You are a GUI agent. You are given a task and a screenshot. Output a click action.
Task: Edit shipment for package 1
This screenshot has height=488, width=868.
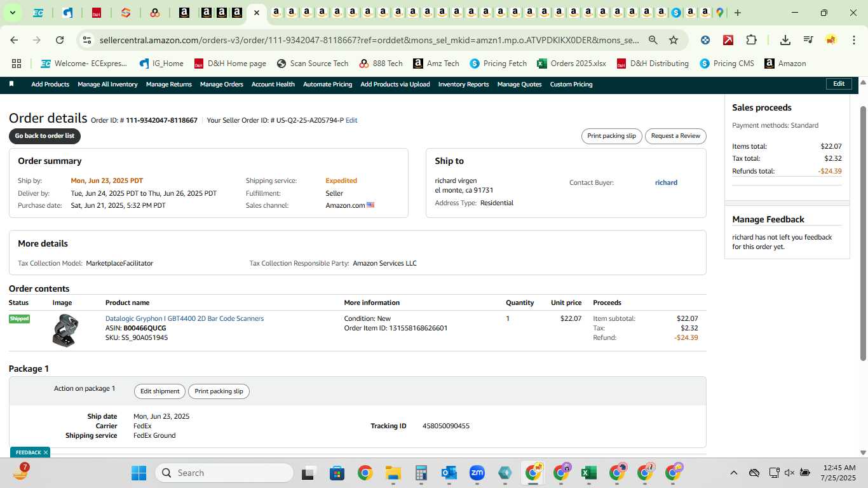159,391
